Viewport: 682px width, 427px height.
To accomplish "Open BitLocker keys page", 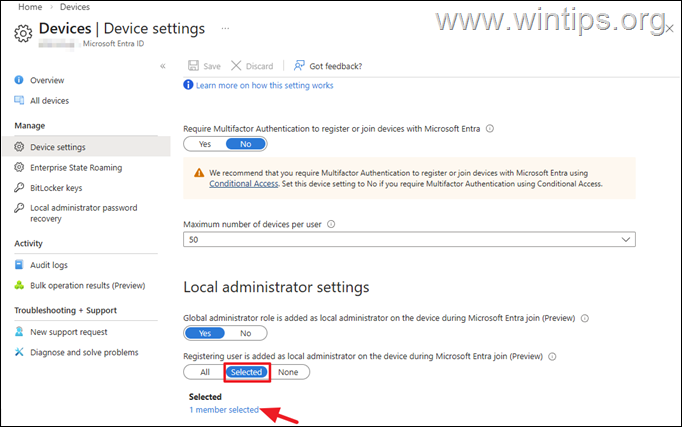I will pos(56,188).
